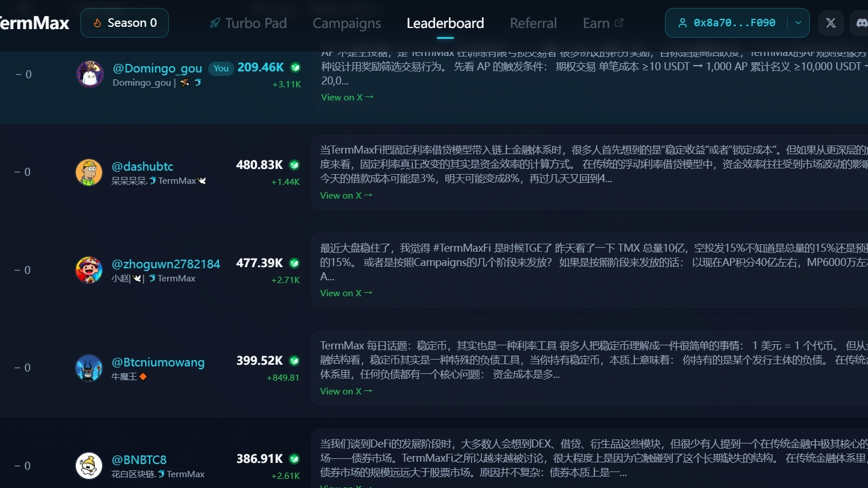
Task: Click the +1.44K gain value
Action: (286, 182)
